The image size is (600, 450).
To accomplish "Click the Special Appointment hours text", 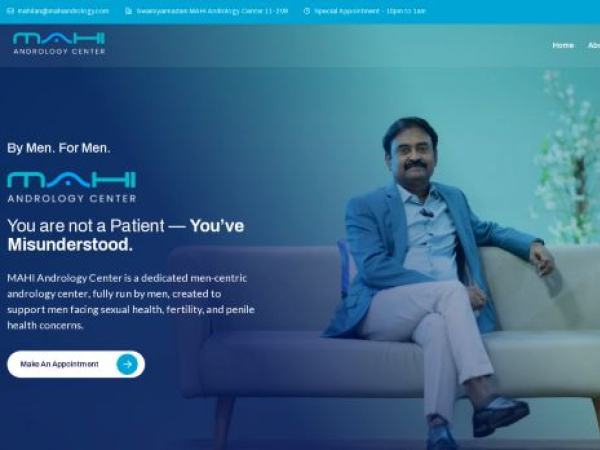I will pos(370,11).
